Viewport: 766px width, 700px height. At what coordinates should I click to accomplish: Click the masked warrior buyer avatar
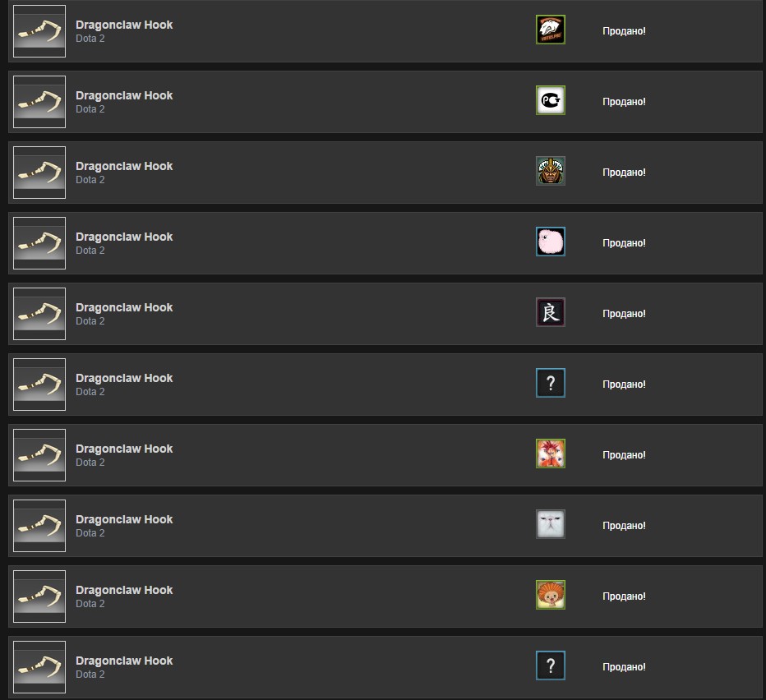pos(550,171)
